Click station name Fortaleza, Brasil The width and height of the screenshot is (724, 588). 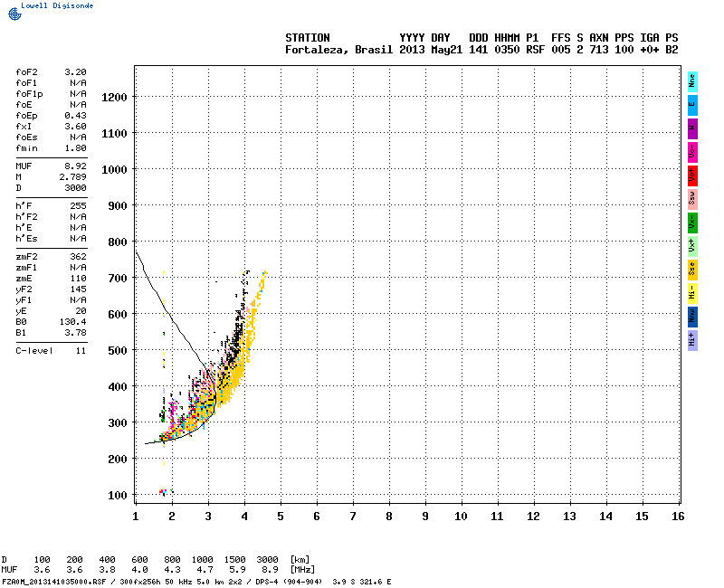338,50
